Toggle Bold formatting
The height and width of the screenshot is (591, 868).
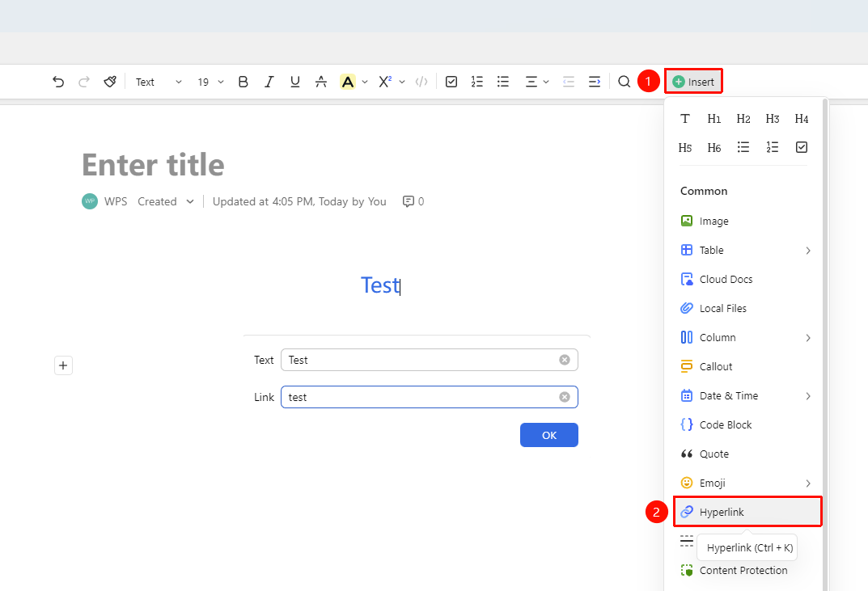pyautogui.click(x=243, y=82)
